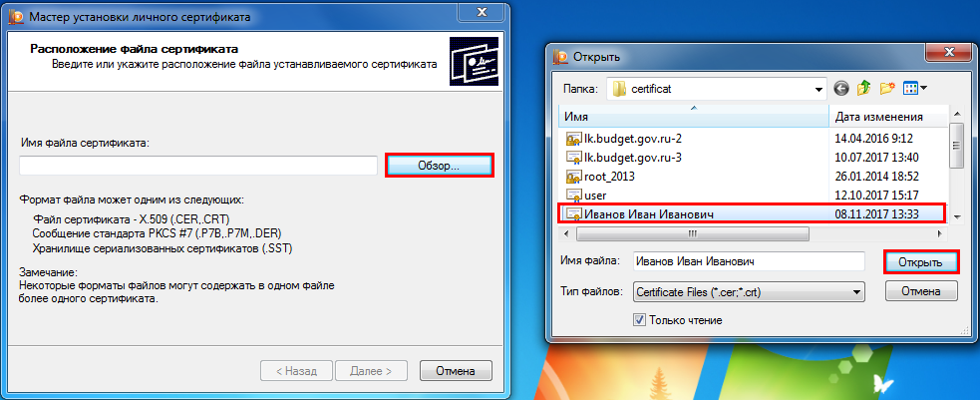Expand the view options dropdown arrow
The height and width of the screenshot is (400, 980).
[x=923, y=89]
